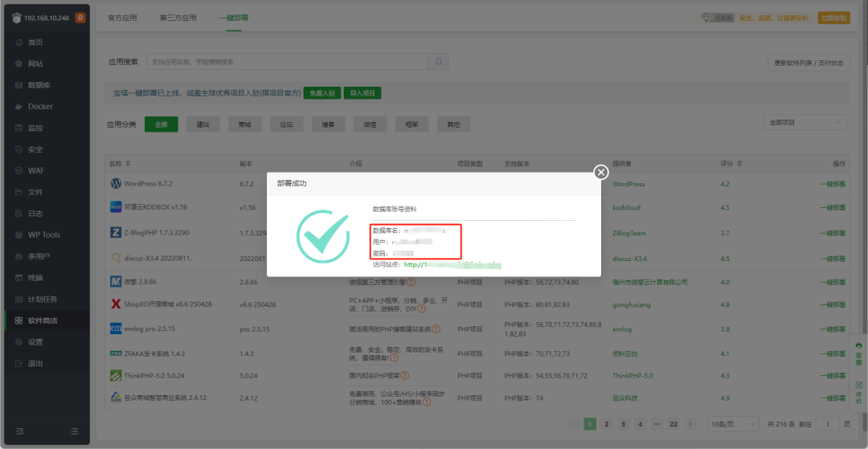
Task: Click the notification badge showing 0
Action: coord(80,18)
